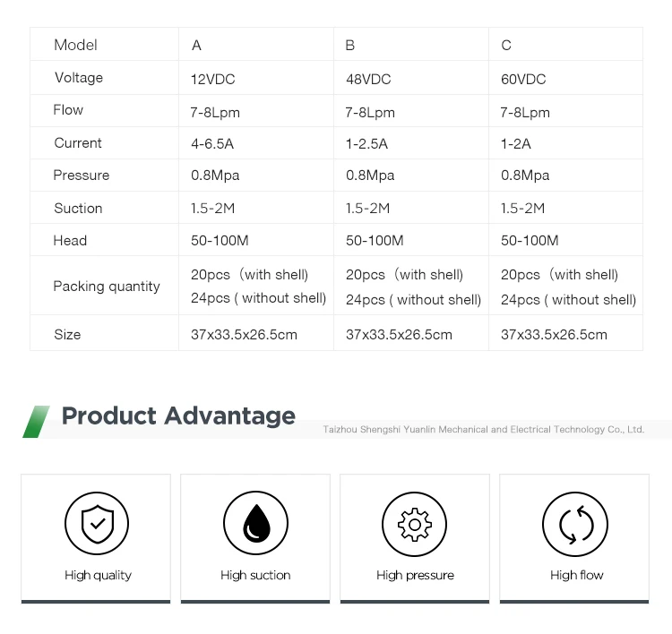672x634 pixels.
Task: Click the water droplet suction icon
Action: pyautogui.click(x=255, y=524)
